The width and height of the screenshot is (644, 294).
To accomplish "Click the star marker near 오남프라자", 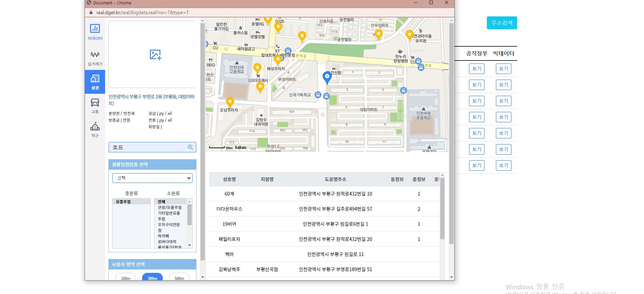I will click(x=230, y=101).
